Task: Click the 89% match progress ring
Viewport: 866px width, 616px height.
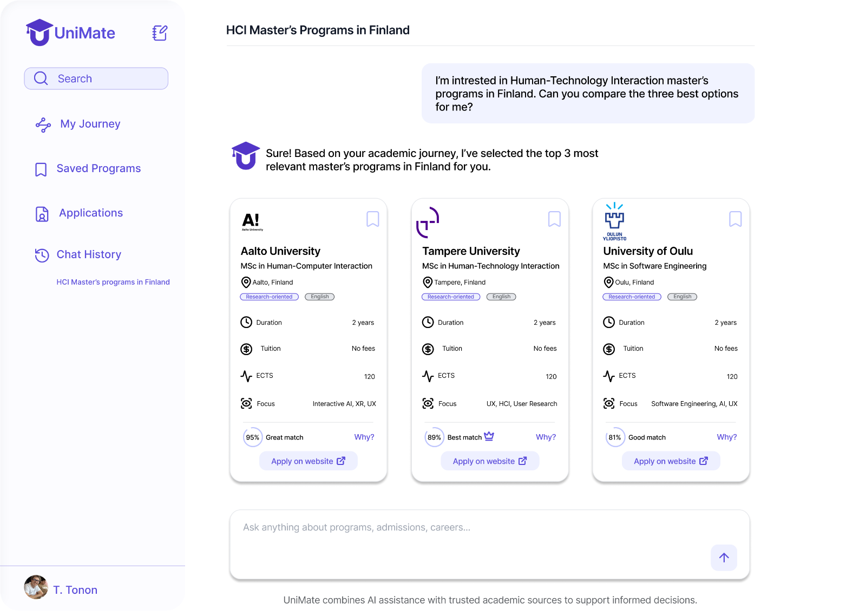Action: click(434, 437)
